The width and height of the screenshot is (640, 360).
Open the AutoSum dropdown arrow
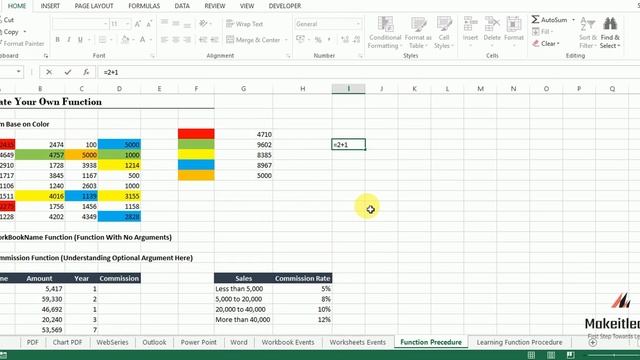tap(573, 20)
